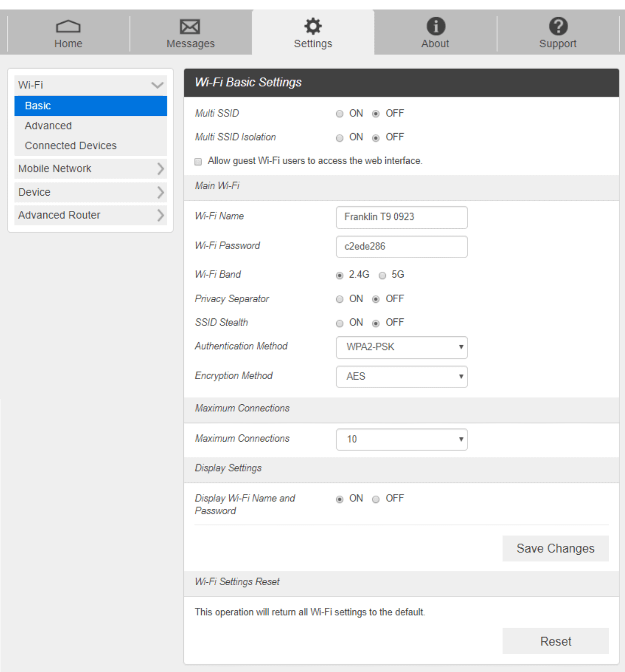
Task: Open the Encryption Method dropdown
Action: tap(401, 377)
